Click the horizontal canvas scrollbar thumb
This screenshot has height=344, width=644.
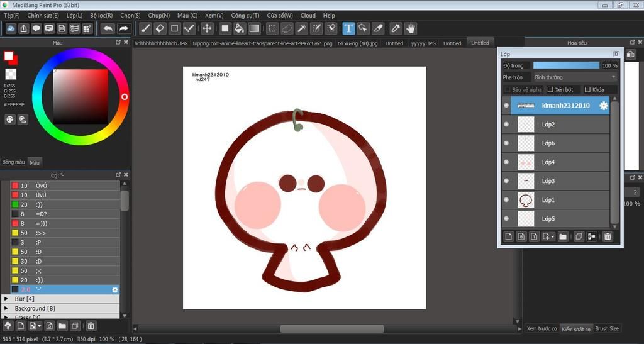(x=332, y=329)
